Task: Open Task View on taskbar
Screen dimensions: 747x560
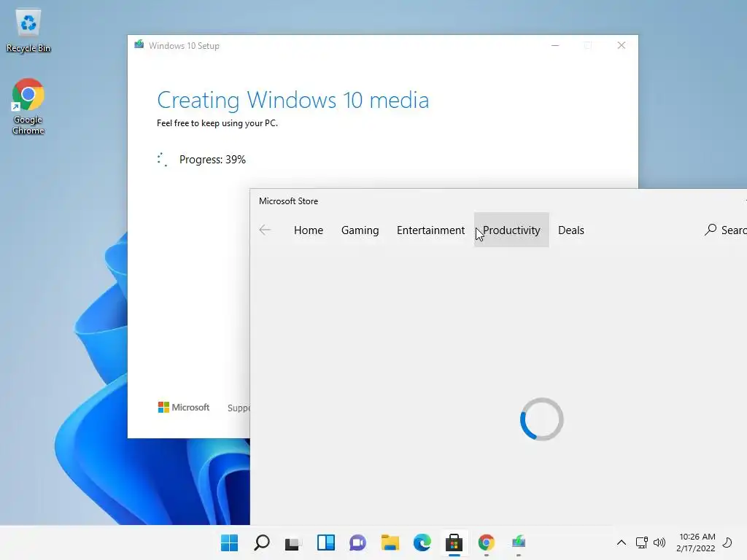Action: coord(293,542)
